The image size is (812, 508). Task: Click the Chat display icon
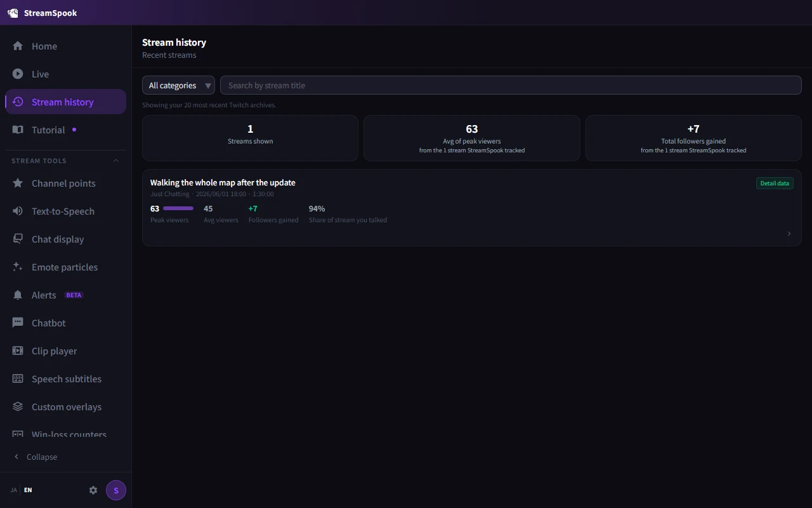(18, 239)
